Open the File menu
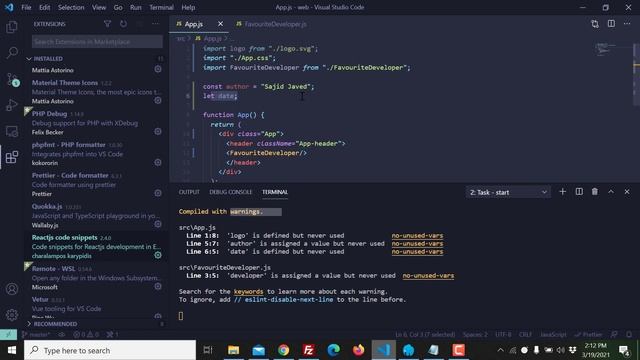The image size is (640, 360). click(26, 7)
